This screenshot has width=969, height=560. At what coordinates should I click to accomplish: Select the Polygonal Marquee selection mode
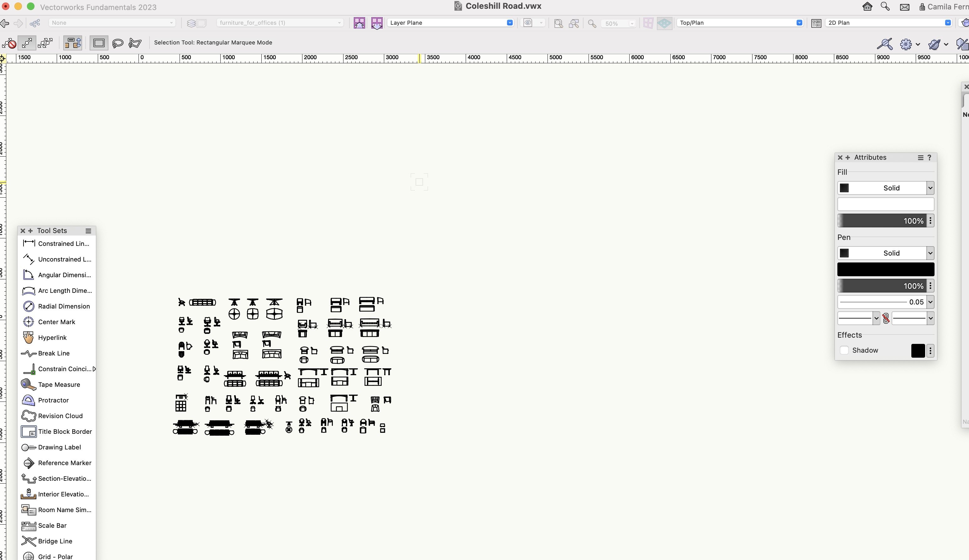(x=135, y=43)
